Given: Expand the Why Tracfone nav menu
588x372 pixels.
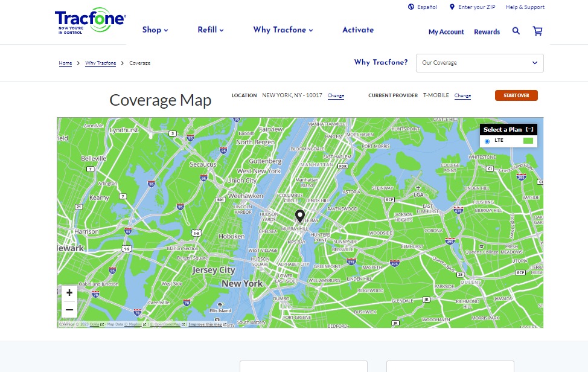Looking at the screenshot, I should pyautogui.click(x=283, y=30).
